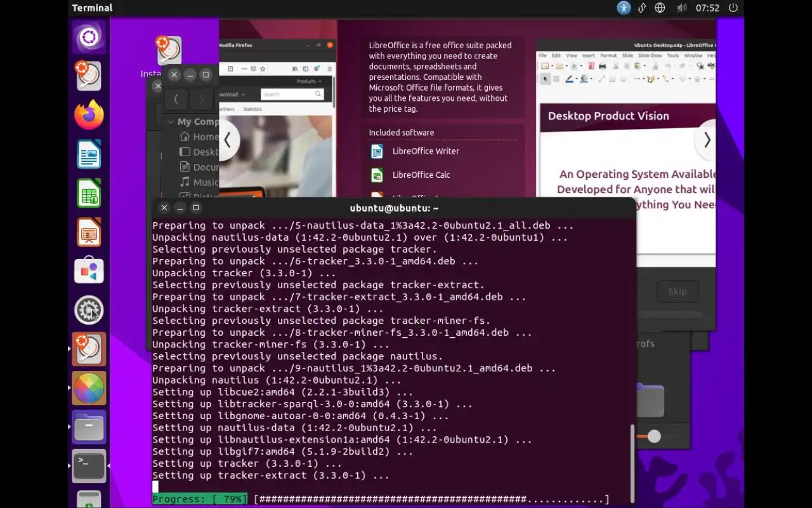812x508 pixels.
Task: Open LibreOffice Calc from the dock
Action: (x=89, y=193)
